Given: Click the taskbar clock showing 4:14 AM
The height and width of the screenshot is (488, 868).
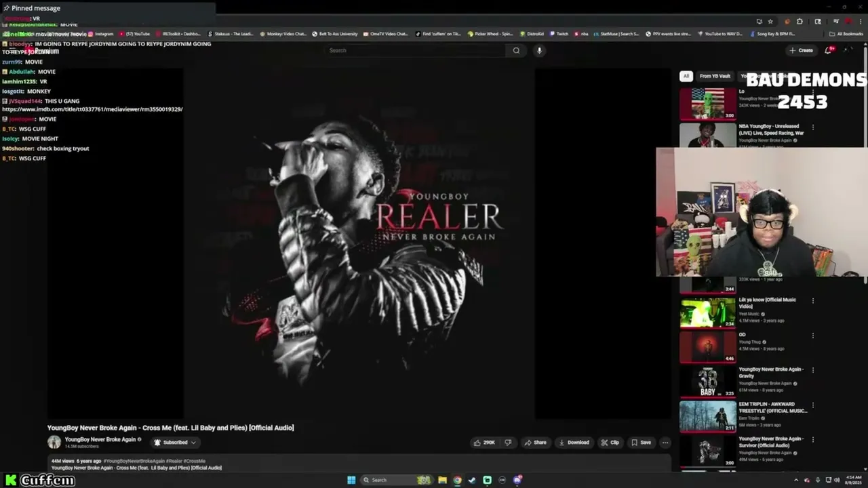Looking at the screenshot, I should click(x=853, y=480).
